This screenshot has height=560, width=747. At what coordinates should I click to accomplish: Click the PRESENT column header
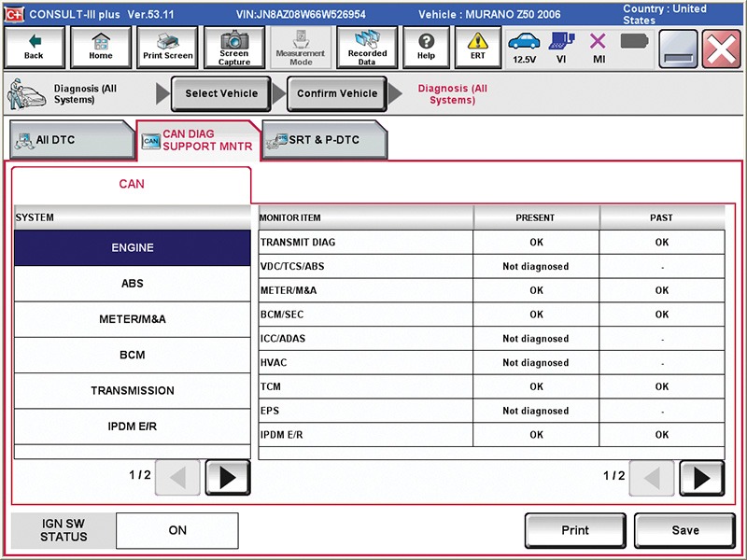536,217
